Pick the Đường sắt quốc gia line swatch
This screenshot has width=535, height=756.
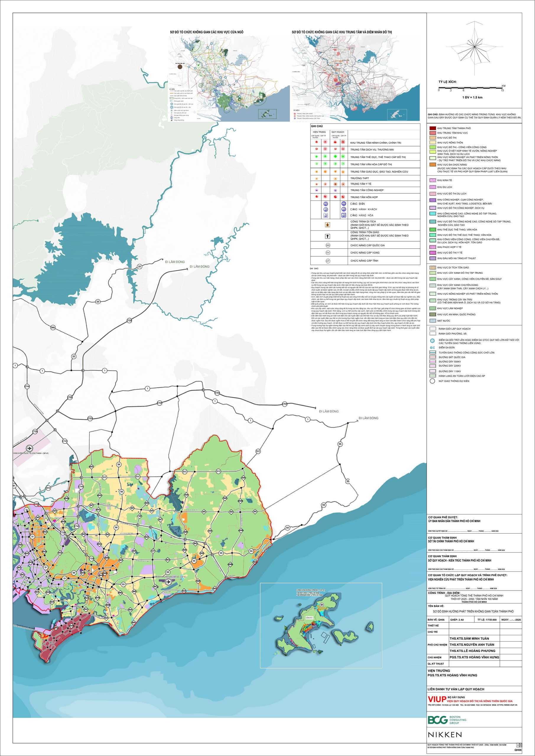(x=432, y=357)
